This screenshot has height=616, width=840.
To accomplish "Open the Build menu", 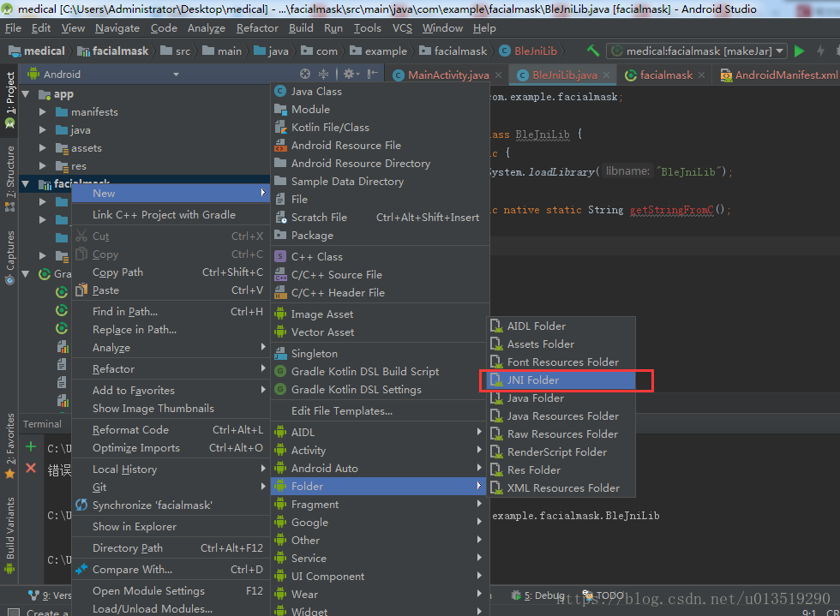I will click(x=301, y=28).
